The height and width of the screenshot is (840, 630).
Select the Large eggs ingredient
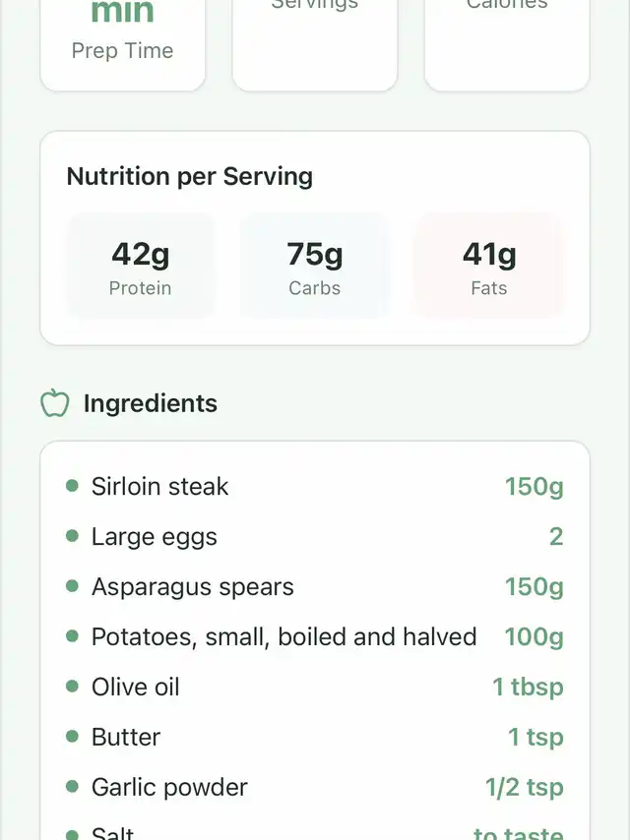coord(154,537)
